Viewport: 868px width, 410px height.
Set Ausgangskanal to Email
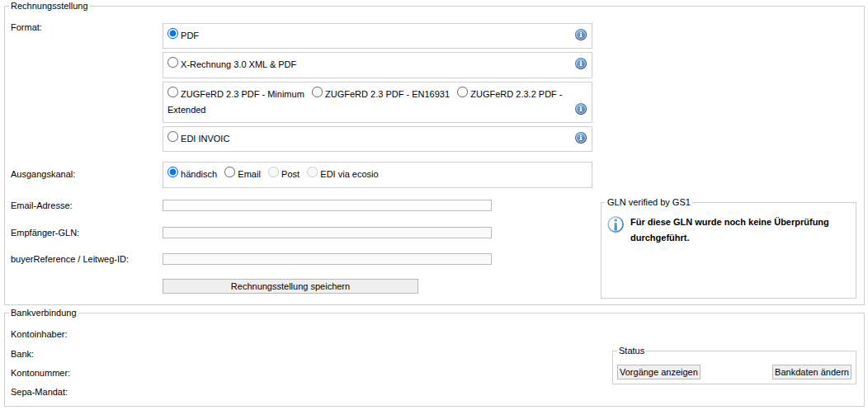(x=229, y=172)
